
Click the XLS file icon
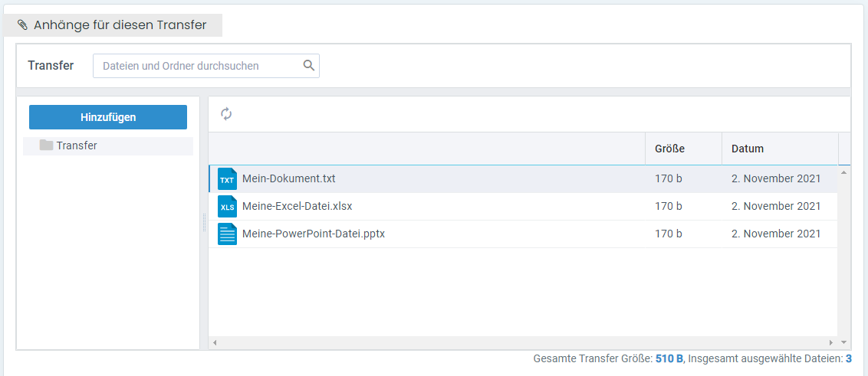(227, 207)
